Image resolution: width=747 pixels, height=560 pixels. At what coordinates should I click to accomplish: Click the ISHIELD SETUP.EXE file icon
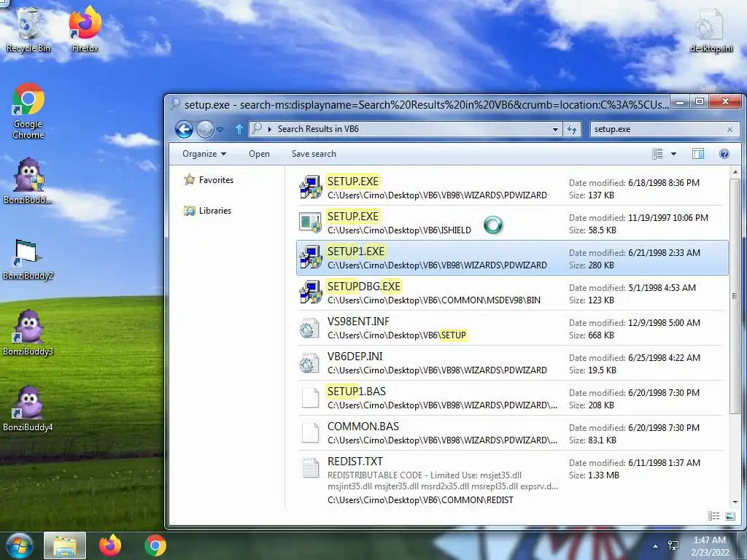click(311, 222)
